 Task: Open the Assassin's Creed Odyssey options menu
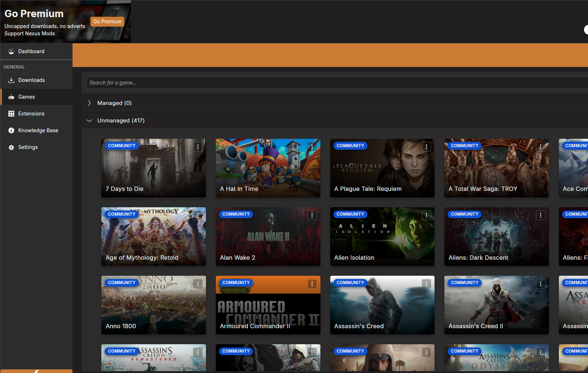tap(541, 352)
